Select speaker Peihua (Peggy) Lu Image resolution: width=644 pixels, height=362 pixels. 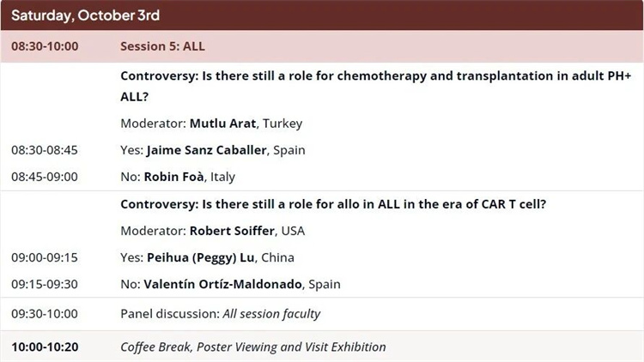tap(200, 257)
